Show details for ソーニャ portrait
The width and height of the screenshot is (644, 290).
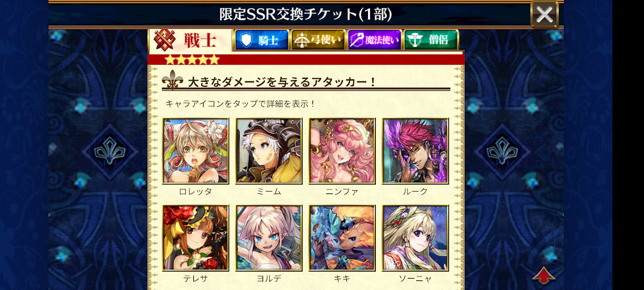[x=415, y=238]
